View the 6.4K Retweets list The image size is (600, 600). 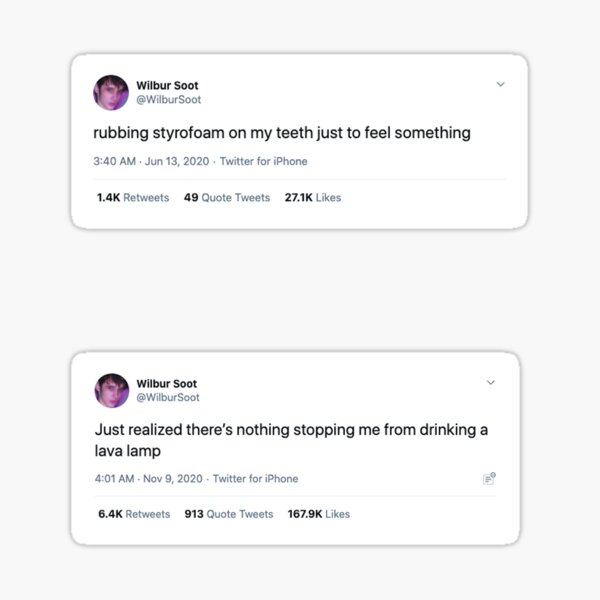(x=133, y=514)
